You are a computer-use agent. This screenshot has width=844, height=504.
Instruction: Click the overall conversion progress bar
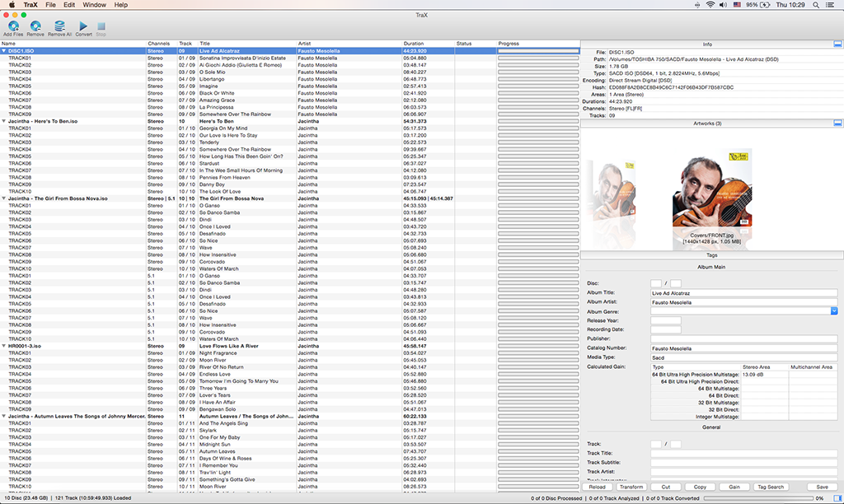coord(758,498)
